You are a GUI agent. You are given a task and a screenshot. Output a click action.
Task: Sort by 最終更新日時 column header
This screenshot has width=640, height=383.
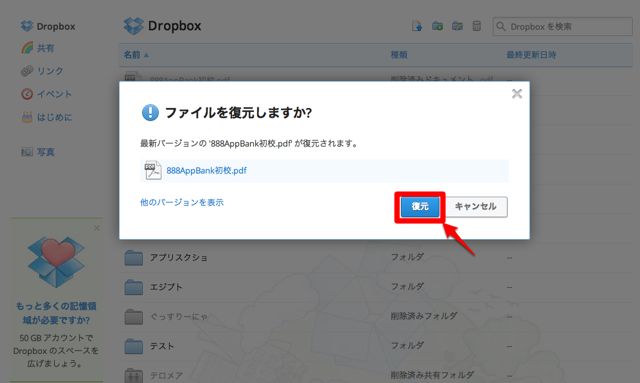[x=531, y=55]
